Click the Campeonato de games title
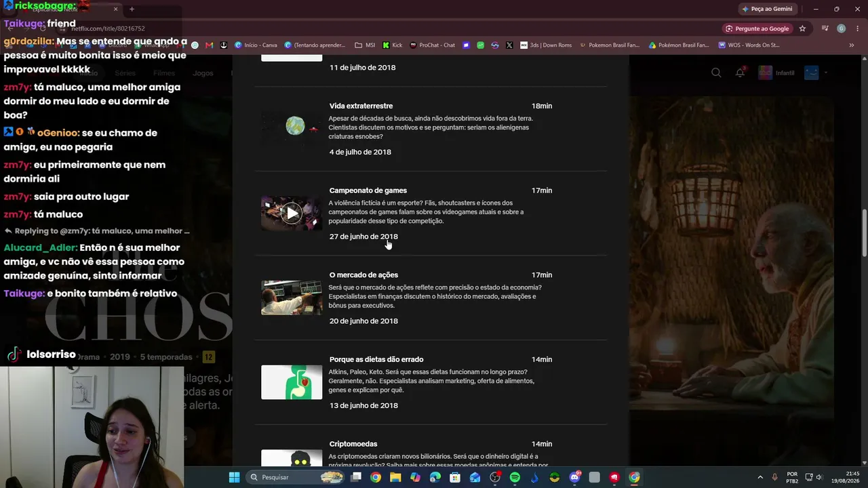868x488 pixels. (368, 190)
